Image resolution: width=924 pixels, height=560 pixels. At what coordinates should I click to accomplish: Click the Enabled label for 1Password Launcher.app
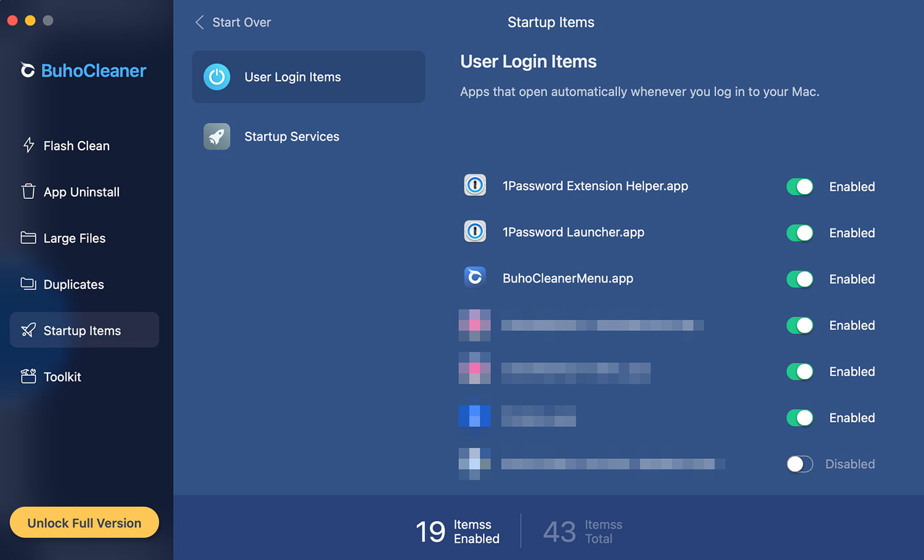point(852,233)
